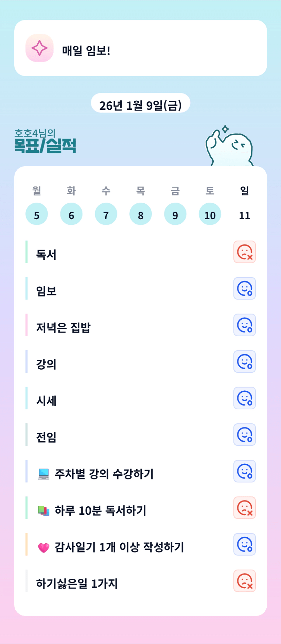Click the smiley status icon for 강의
The height and width of the screenshot is (644, 281).
(244, 362)
